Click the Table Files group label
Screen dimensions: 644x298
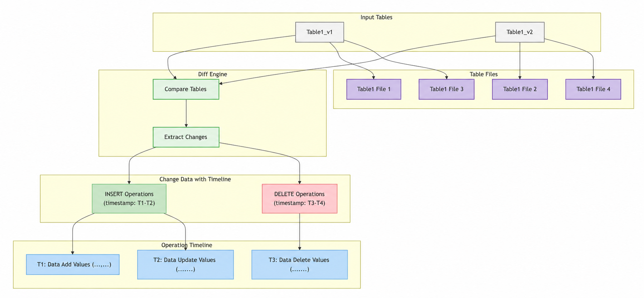point(484,74)
